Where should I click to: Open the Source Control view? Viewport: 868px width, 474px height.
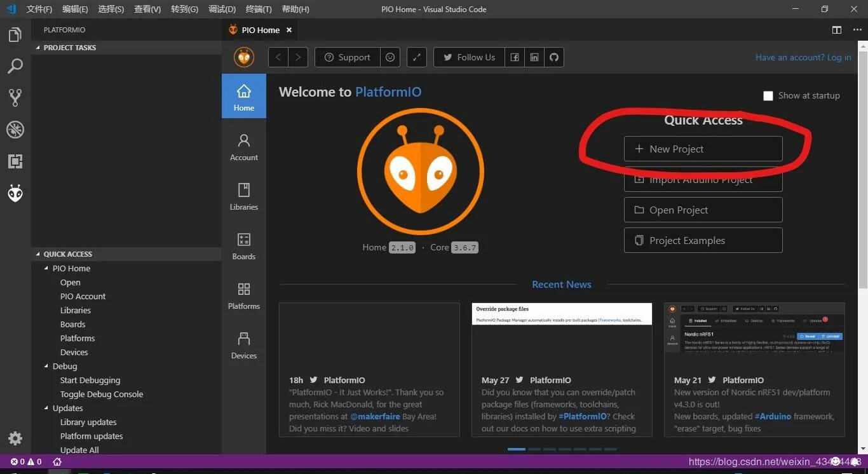[x=15, y=97]
